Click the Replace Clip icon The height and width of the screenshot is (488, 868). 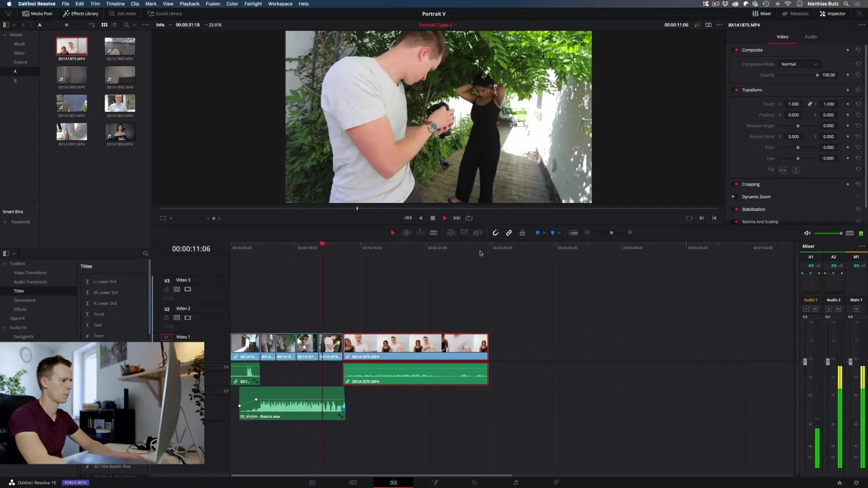point(478,233)
